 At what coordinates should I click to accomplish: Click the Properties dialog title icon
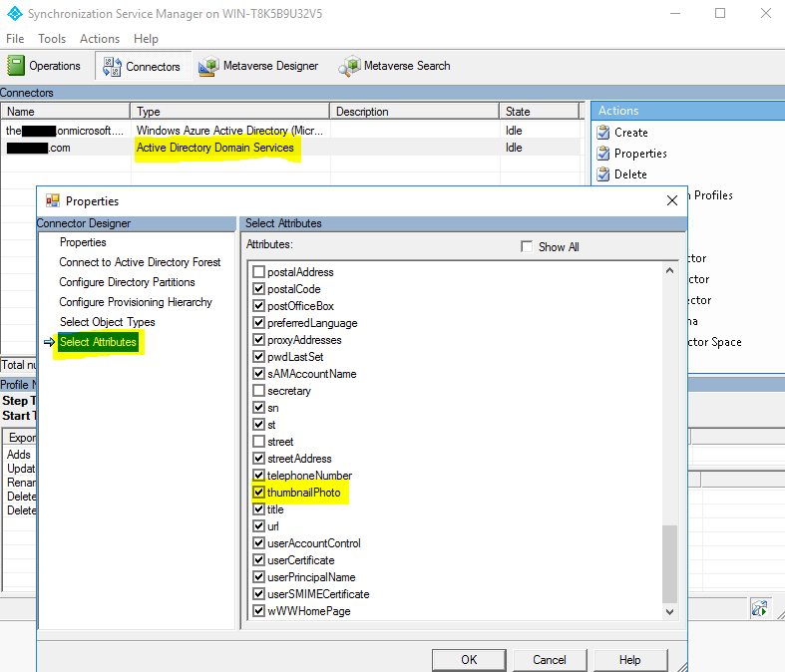pyautogui.click(x=53, y=200)
